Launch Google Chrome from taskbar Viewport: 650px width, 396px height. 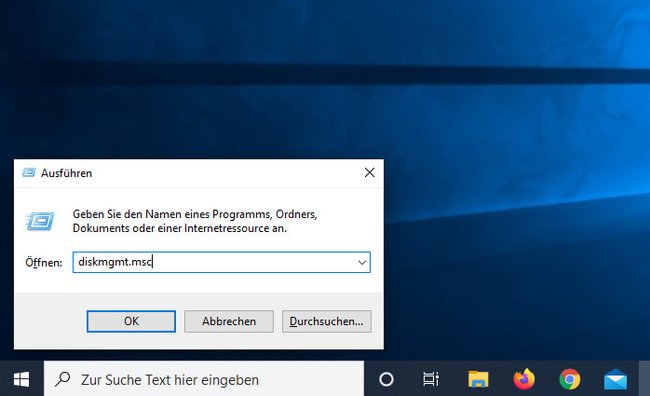point(570,379)
